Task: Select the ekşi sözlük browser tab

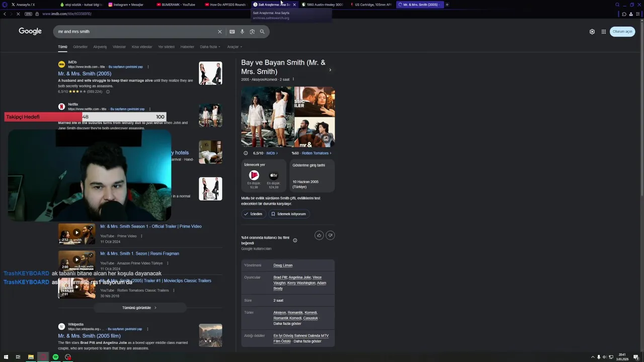Action: (80, 5)
